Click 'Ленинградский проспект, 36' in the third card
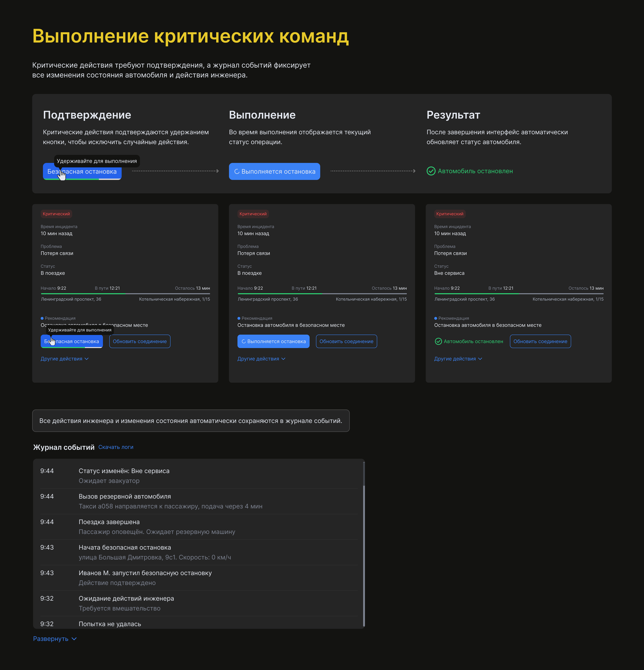This screenshot has width=644, height=670. tap(464, 299)
